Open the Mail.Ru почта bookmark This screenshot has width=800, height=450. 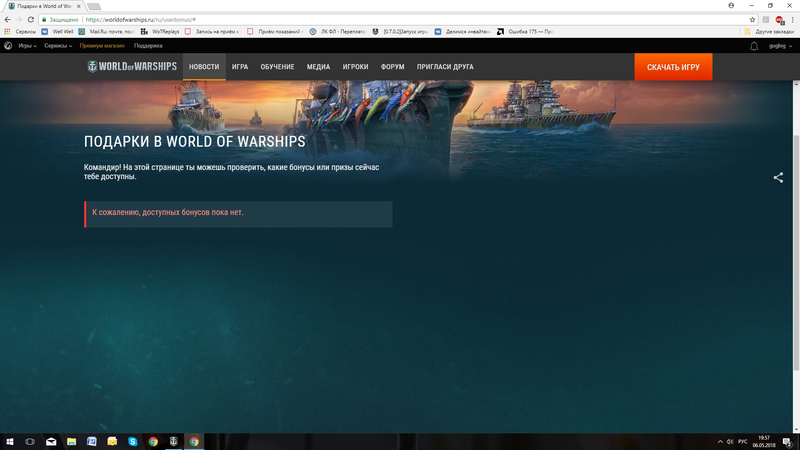106,32
